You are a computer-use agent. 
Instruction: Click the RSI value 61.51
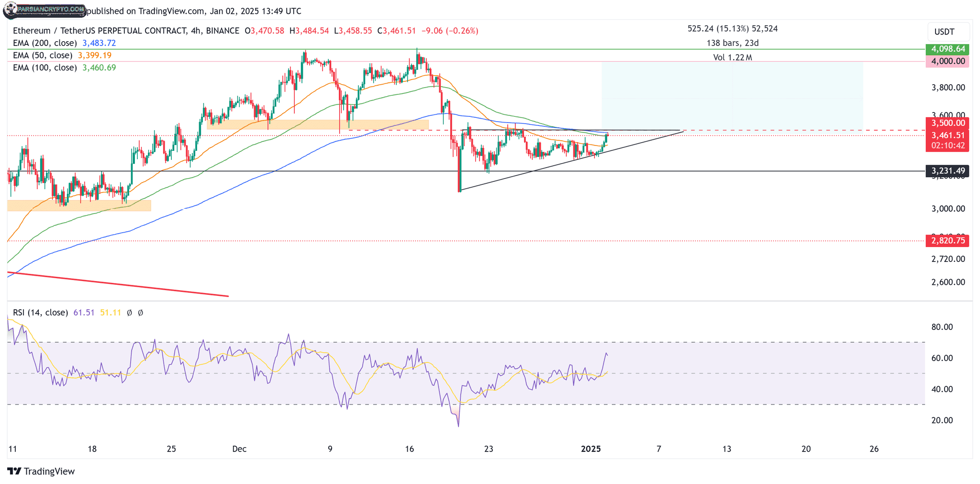(x=84, y=313)
